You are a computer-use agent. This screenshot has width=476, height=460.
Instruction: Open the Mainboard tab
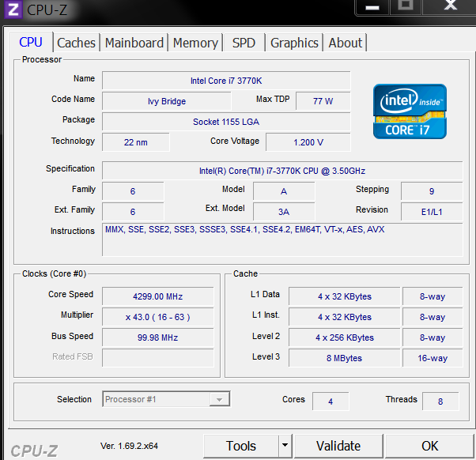[134, 43]
